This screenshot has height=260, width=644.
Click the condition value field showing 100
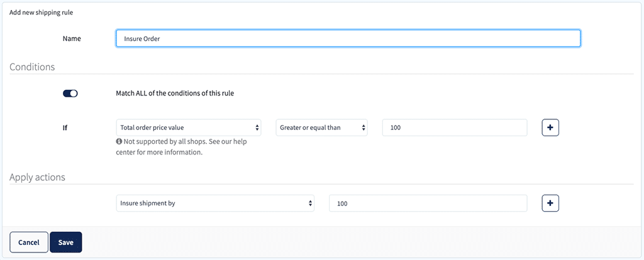click(455, 127)
